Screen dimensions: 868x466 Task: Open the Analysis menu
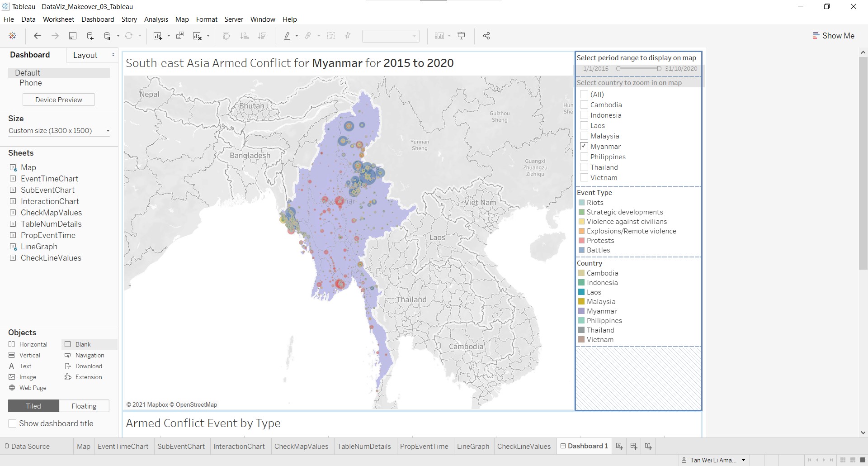pyautogui.click(x=156, y=19)
